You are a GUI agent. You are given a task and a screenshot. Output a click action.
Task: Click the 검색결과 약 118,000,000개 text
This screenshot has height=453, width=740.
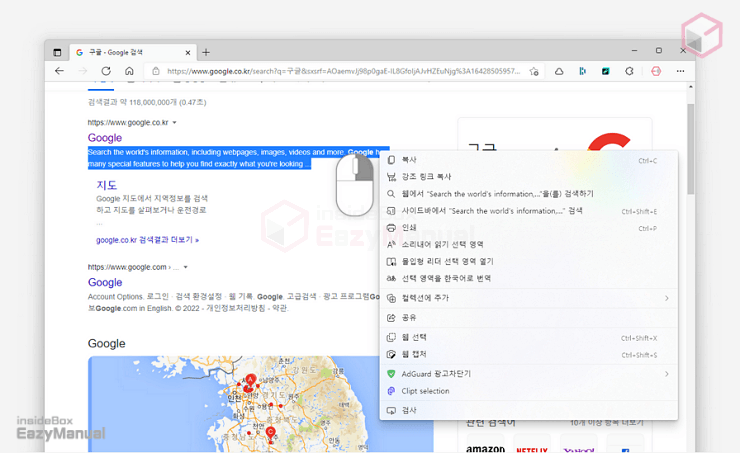click(x=147, y=102)
